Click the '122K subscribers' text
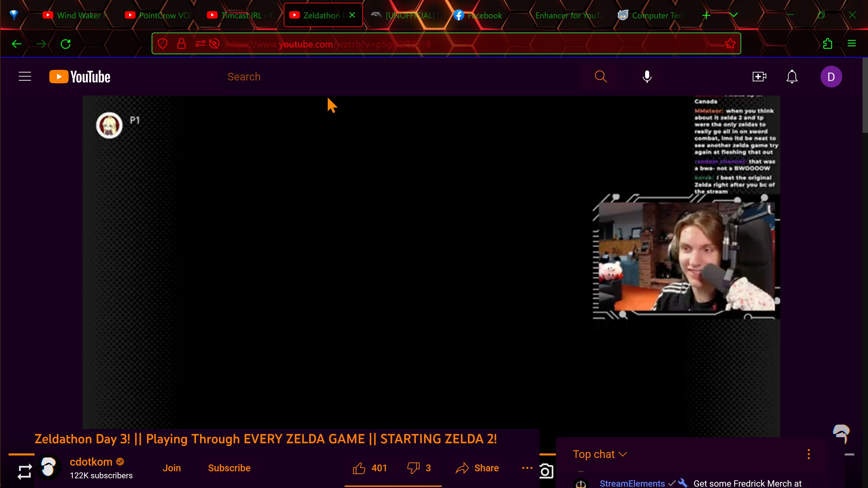The height and width of the screenshot is (488, 868). (x=101, y=476)
